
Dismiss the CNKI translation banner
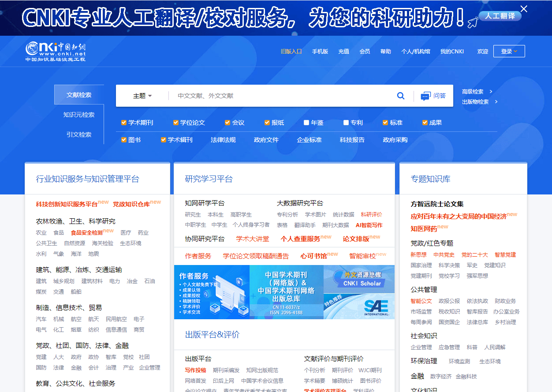click(x=524, y=9)
